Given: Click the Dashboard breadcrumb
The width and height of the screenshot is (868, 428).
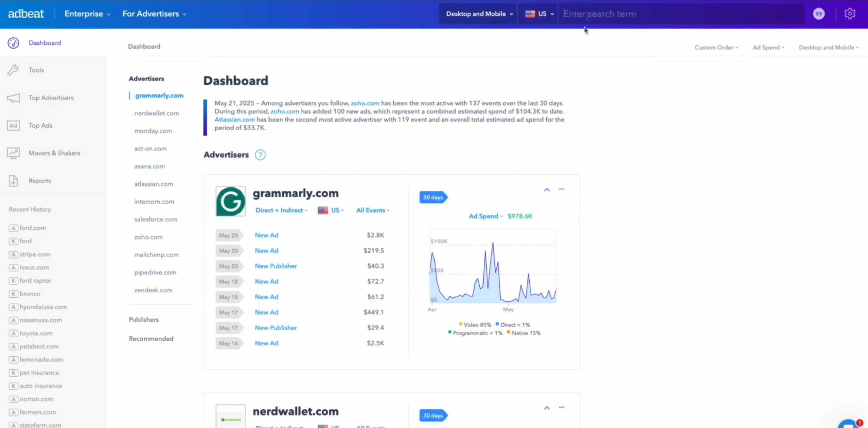Looking at the screenshot, I should click(144, 46).
